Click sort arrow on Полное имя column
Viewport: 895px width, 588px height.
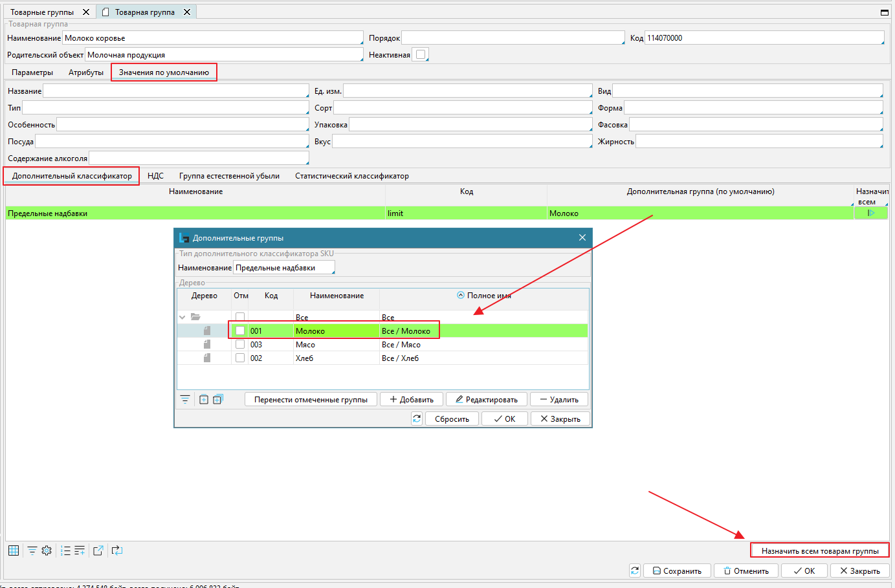[x=461, y=295]
